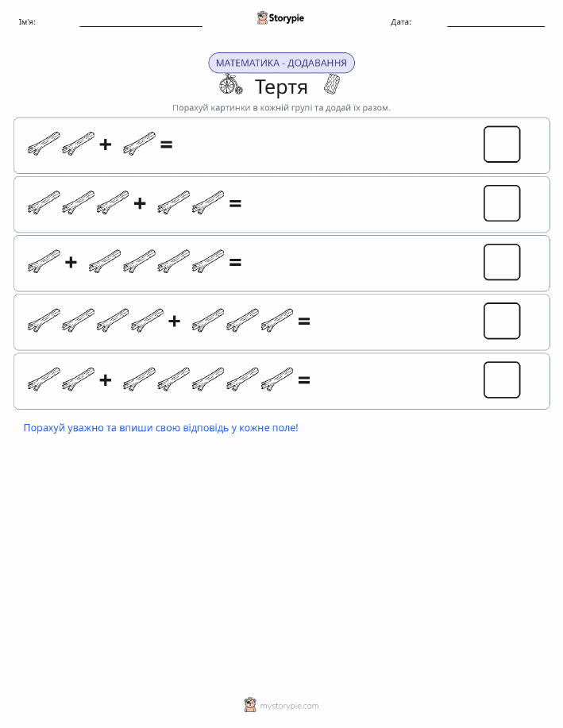This screenshot has width=563, height=728.
Task: Click the Storypie bear logo at top
Action: pos(263,18)
